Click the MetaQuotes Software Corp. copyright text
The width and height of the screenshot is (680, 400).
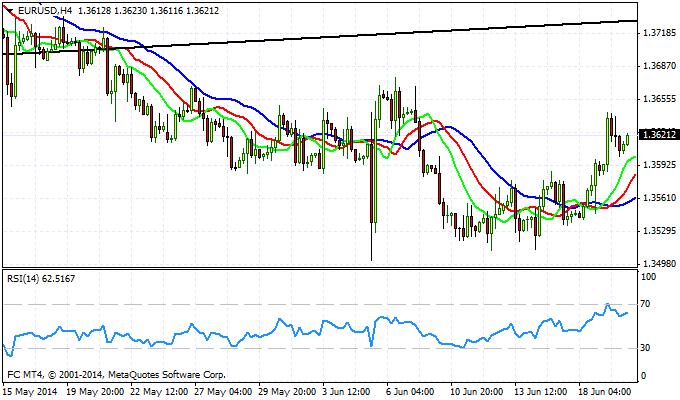[x=116, y=374]
